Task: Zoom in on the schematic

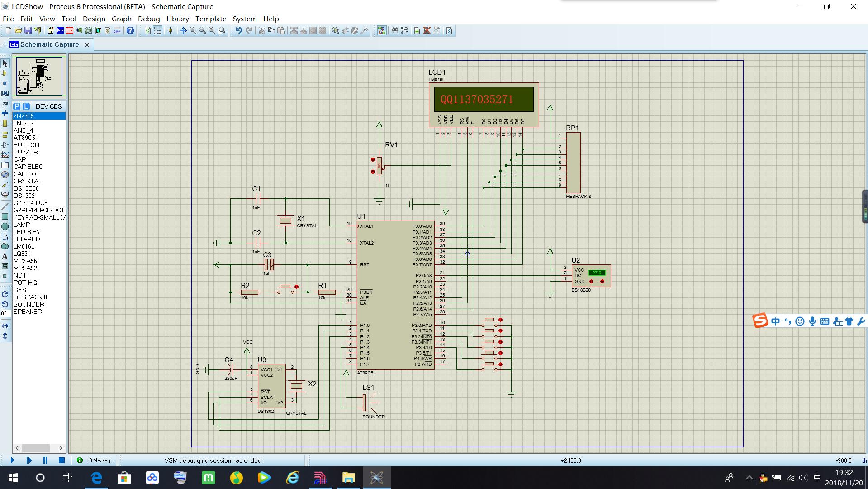Action: point(193,31)
